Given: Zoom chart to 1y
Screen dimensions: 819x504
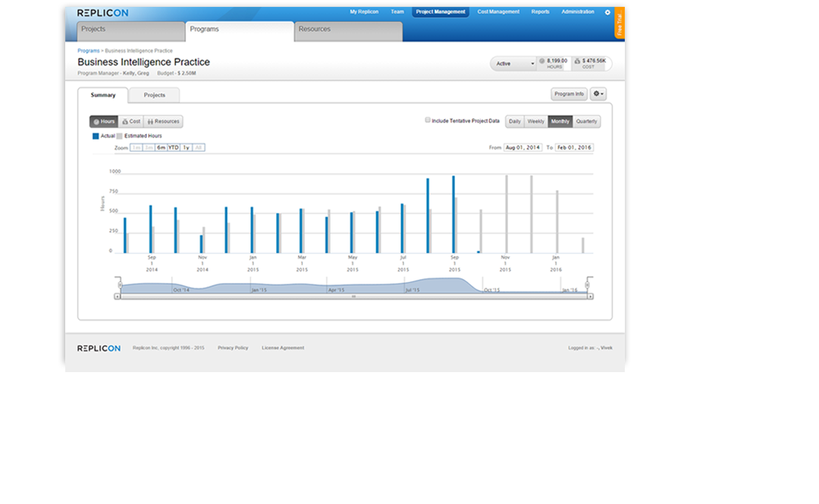Looking at the screenshot, I should tap(186, 148).
